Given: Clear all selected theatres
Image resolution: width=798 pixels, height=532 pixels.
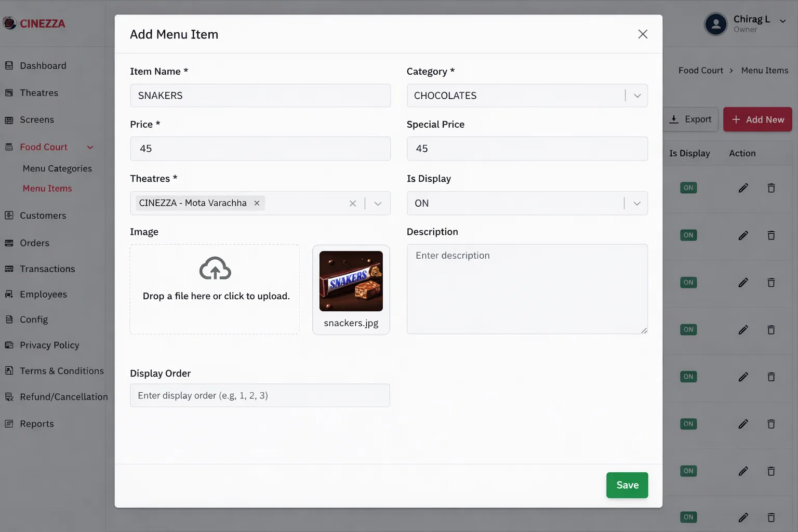Looking at the screenshot, I should point(353,204).
